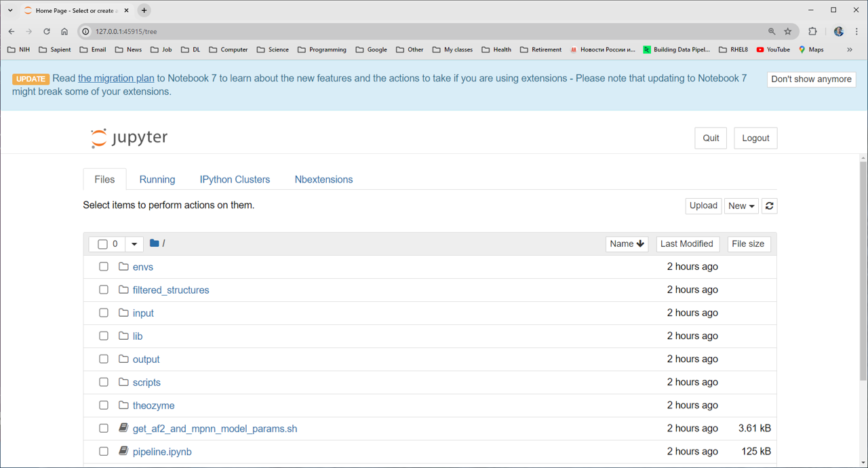Open the selection type dropdown arrow
868x468 pixels.
134,244
